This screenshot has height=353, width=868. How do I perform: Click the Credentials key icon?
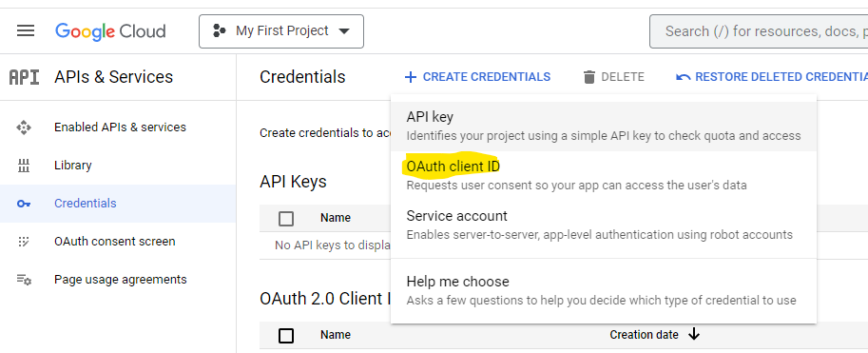click(x=24, y=204)
